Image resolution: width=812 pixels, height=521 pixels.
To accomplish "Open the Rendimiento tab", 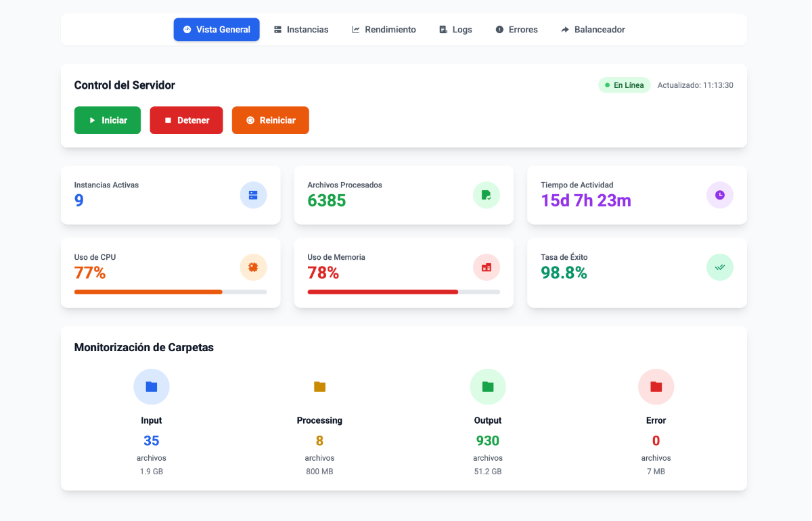I will coord(384,29).
